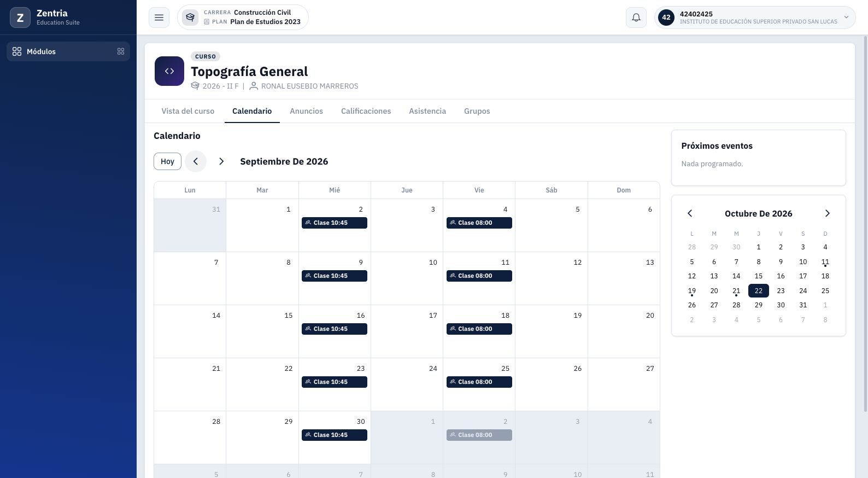The height and width of the screenshot is (478, 868).
Task: Open Clase 08:00 event on September 4
Action: (x=479, y=223)
